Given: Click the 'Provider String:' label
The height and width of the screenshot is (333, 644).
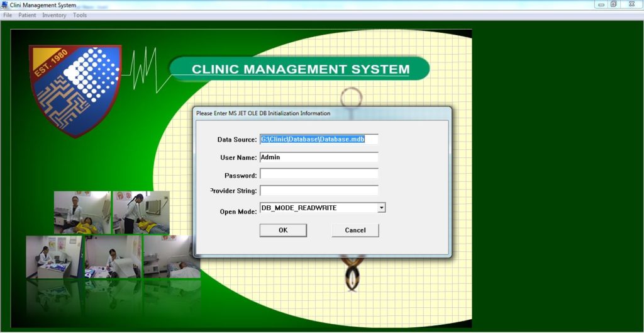Looking at the screenshot, I should pos(233,191).
